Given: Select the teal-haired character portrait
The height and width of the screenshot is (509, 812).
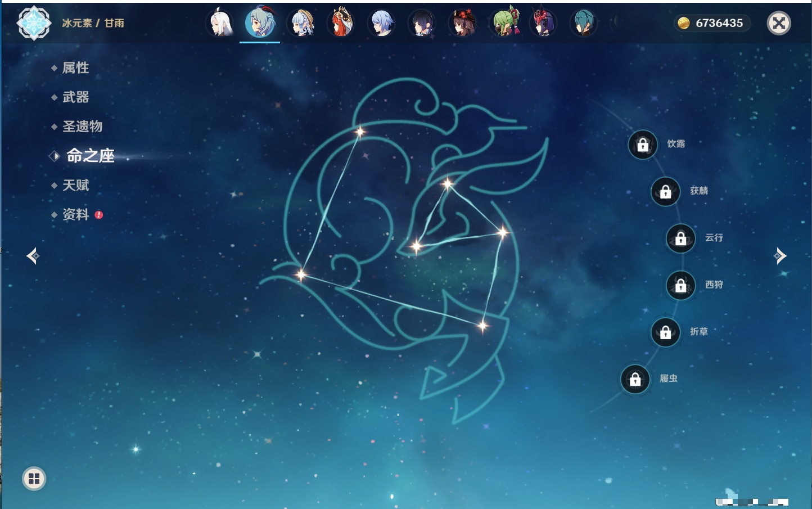Looking at the screenshot, I should (584, 23).
